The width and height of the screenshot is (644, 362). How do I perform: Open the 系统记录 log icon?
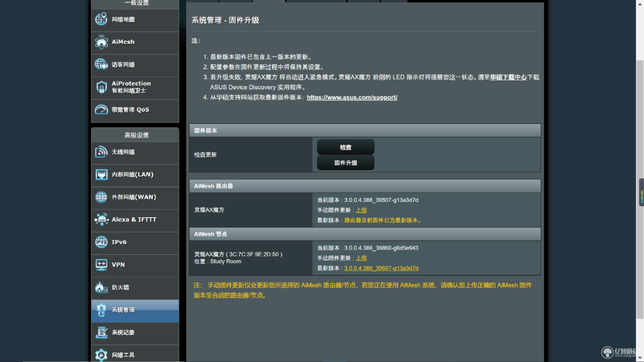[x=101, y=332]
